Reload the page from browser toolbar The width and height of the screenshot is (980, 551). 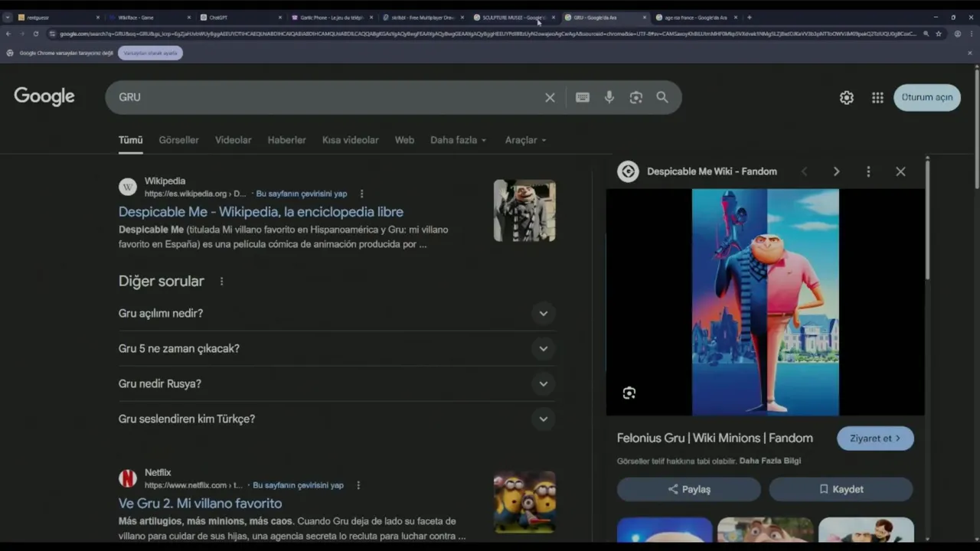(35, 34)
